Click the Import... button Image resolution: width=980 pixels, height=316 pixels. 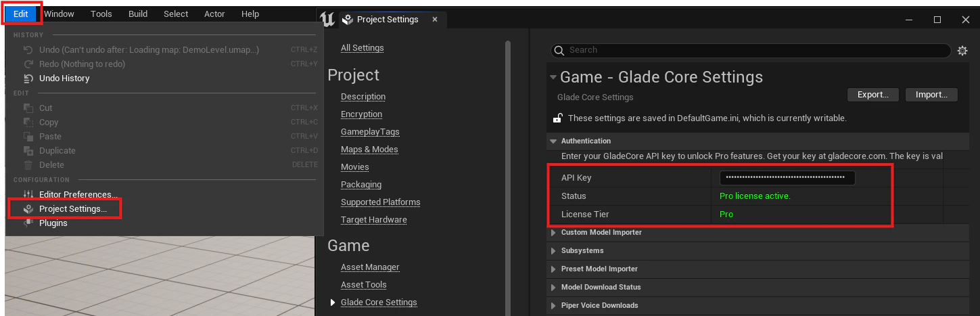coord(932,95)
